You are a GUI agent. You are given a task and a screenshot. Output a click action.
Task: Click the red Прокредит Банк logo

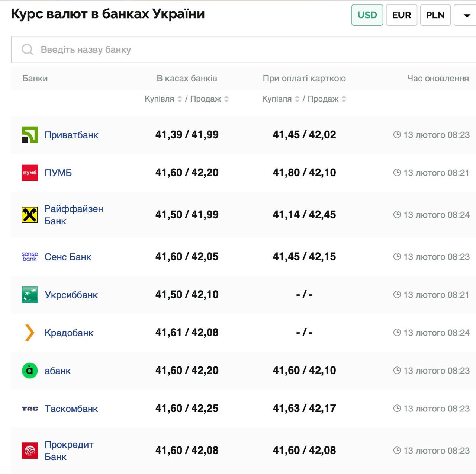(30, 451)
